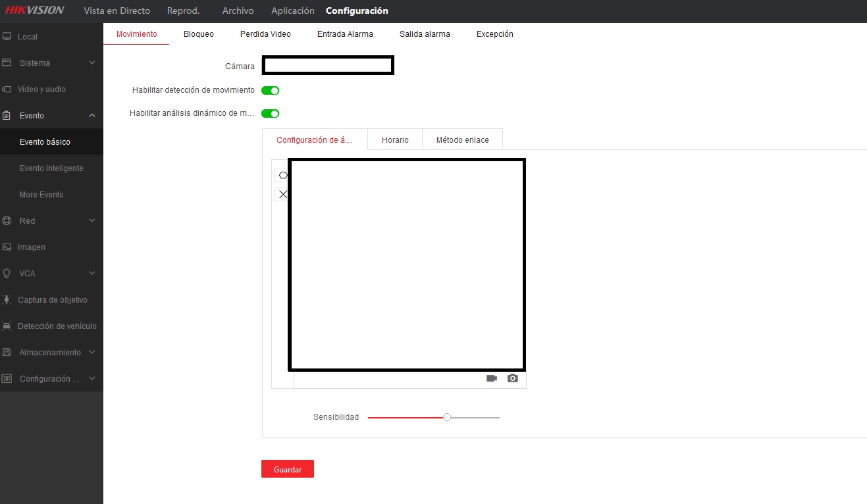
Task: Open the Entrada Alarma tab
Action: pyautogui.click(x=345, y=34)
